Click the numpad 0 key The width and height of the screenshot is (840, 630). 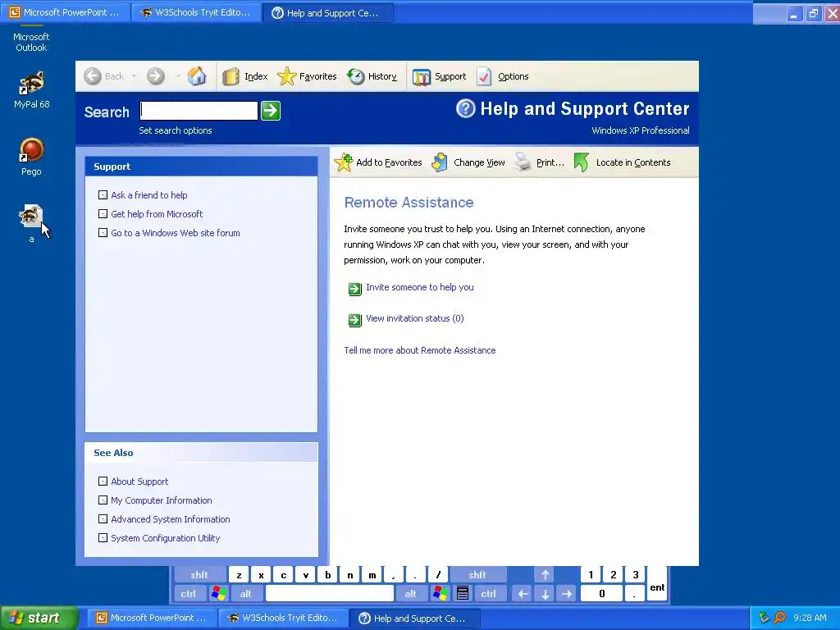[x=601, y=594]
